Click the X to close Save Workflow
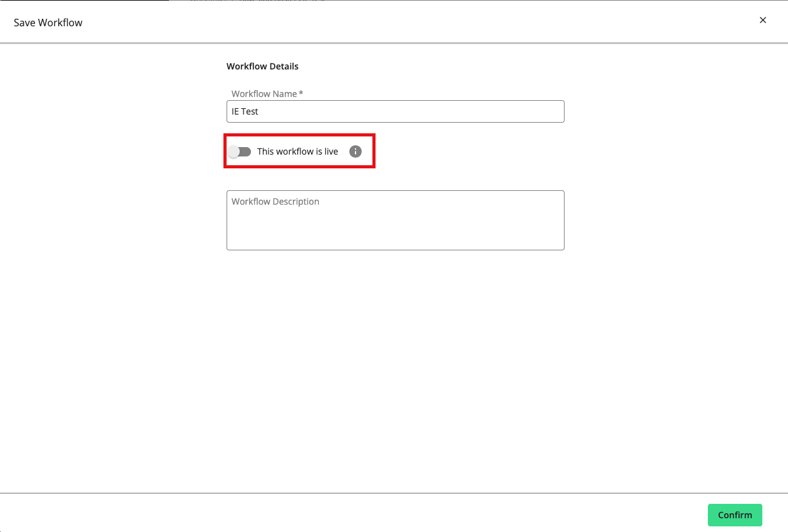The height and width of the screenshot is (532, 788). [762, 19]
